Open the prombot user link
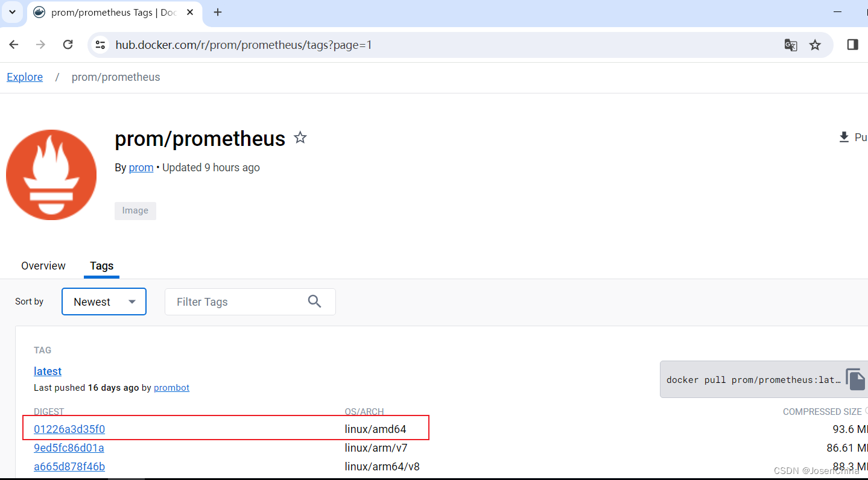Screen dimensions: 868x480 tap(171, 388)
